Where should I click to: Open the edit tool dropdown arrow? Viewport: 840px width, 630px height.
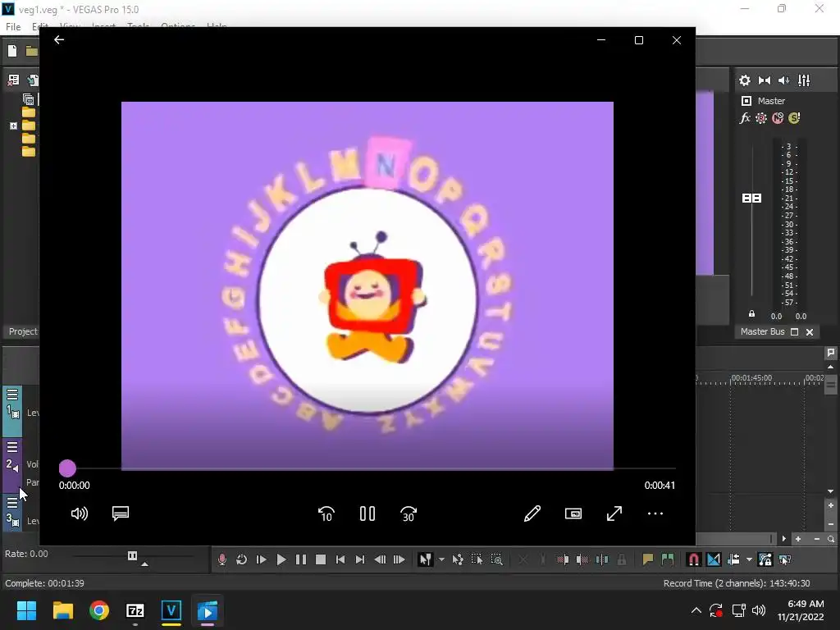click(x=441, y=559)
